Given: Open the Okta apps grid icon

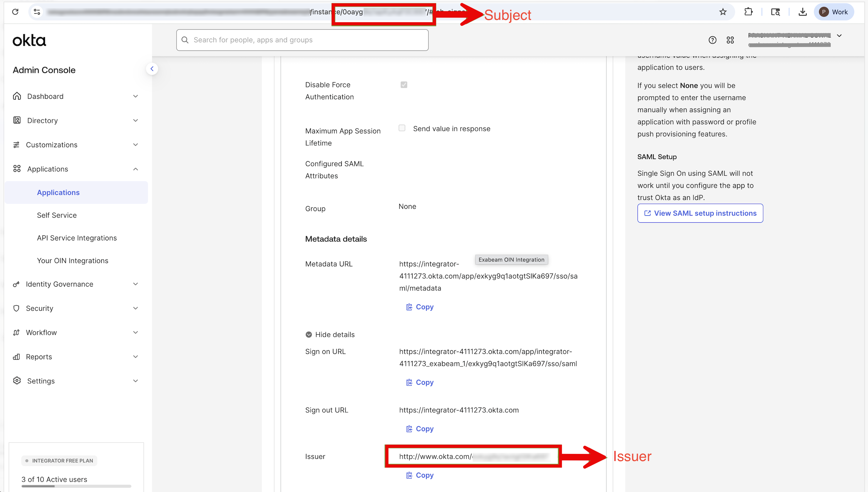Looking at the screenshot, I should tap(730, 40).
